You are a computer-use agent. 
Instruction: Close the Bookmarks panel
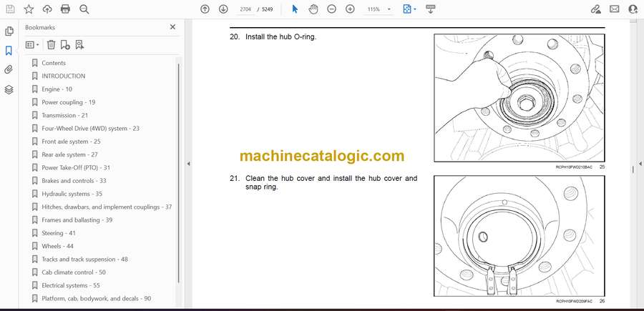(x=172, y=27)
